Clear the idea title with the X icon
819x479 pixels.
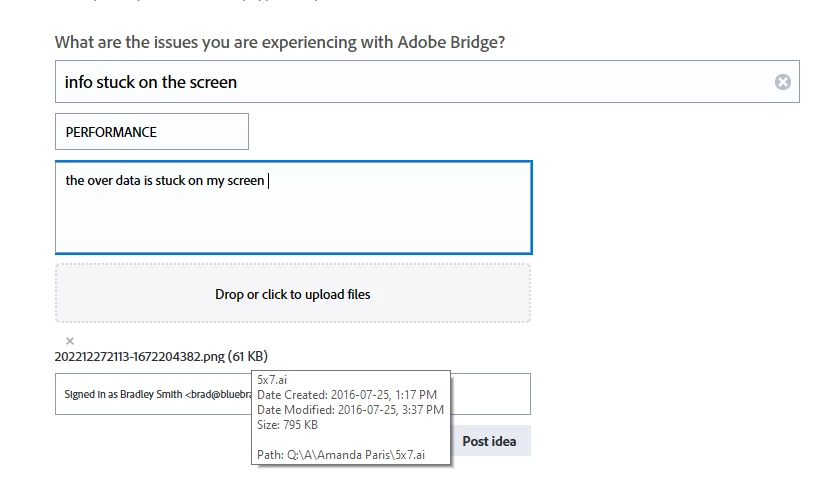[x=783, y=82]
